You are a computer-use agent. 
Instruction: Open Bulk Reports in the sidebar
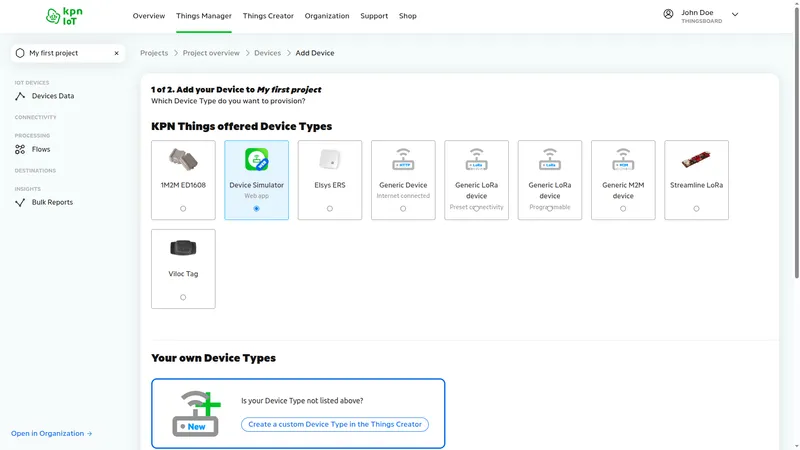52,202
